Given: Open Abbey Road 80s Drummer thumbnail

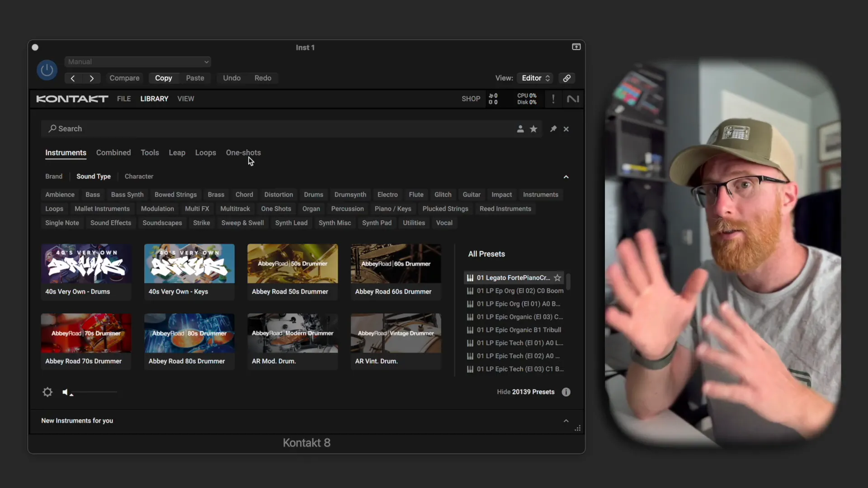Looking at the screenshot, I should click(x=189, y=342).
